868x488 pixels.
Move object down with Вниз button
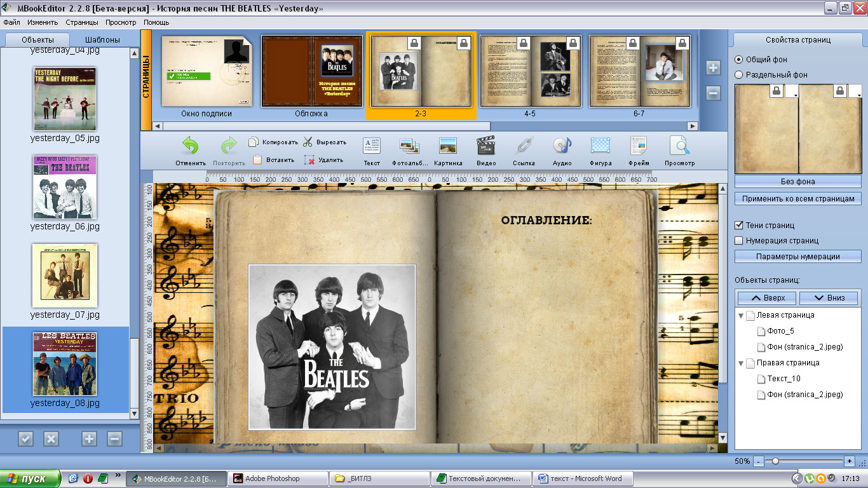tap(829, 297)
